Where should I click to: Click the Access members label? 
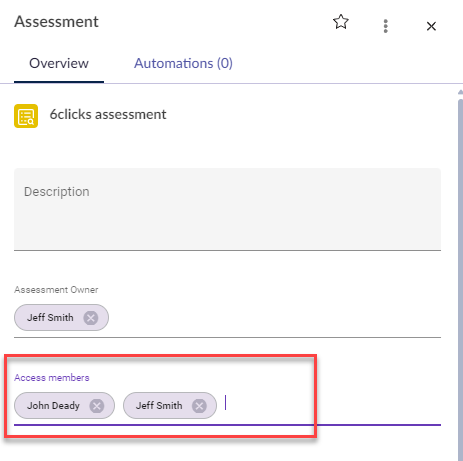click(52, 378)
